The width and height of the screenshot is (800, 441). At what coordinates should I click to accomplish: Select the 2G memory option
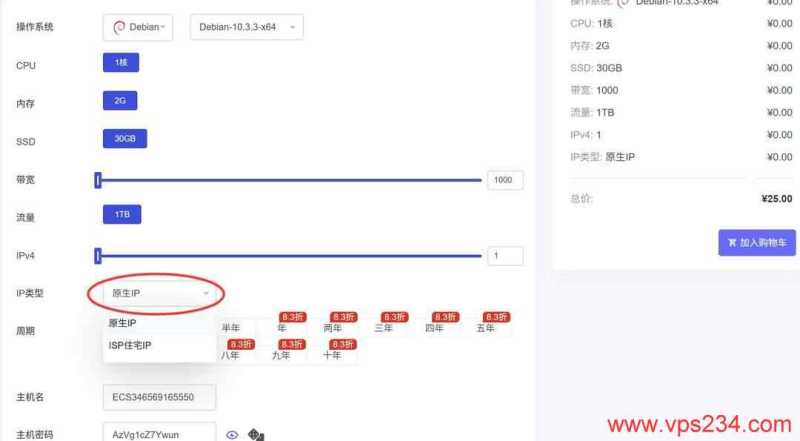[x=120, y=101]
